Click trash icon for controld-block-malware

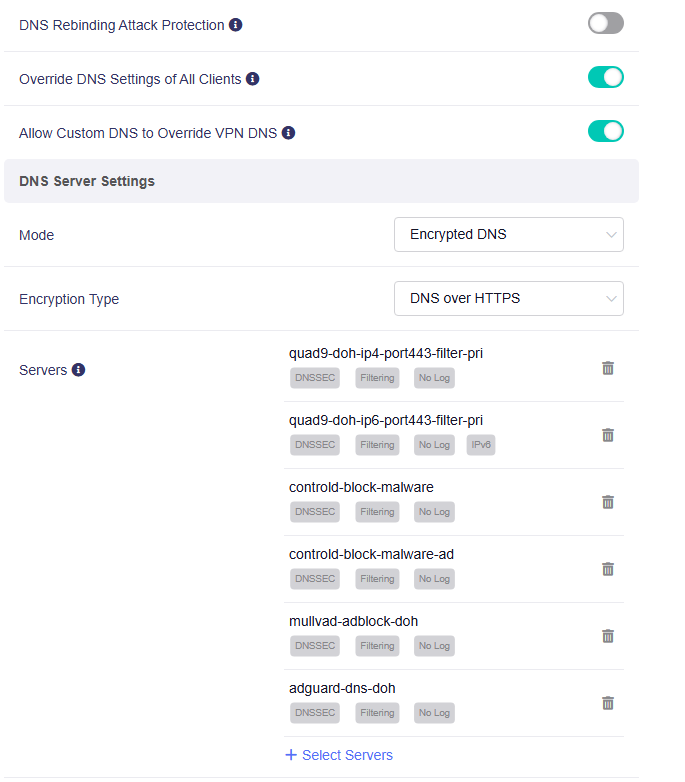(608, 502)
